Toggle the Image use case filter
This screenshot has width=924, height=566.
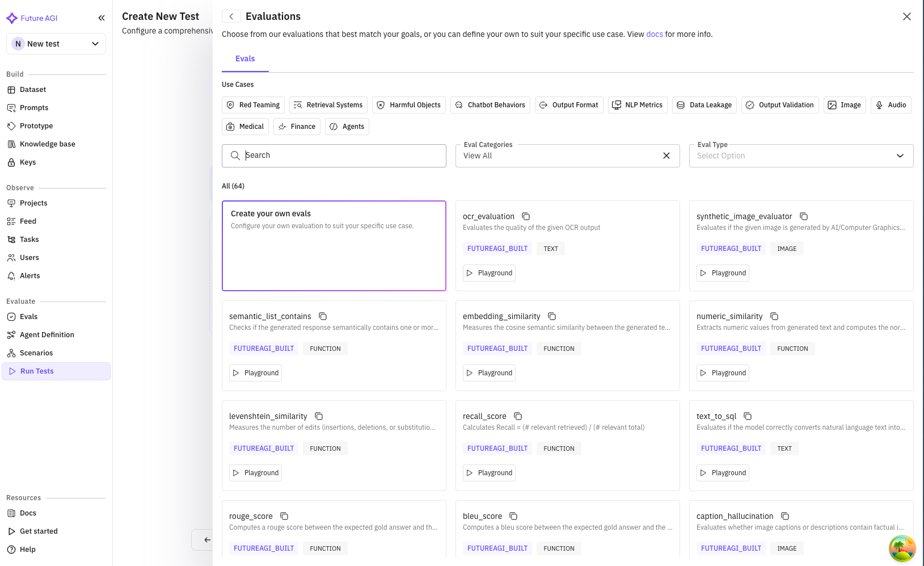click(x=845, y=104)
